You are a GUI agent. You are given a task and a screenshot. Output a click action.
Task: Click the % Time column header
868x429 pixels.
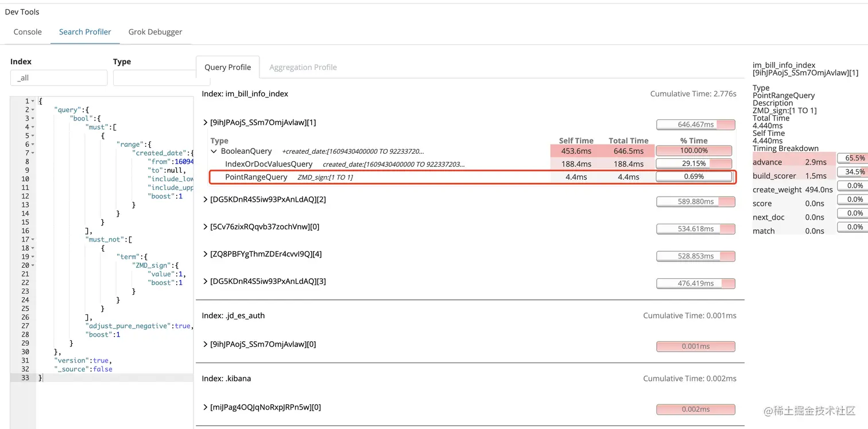[x=693, y=141]
